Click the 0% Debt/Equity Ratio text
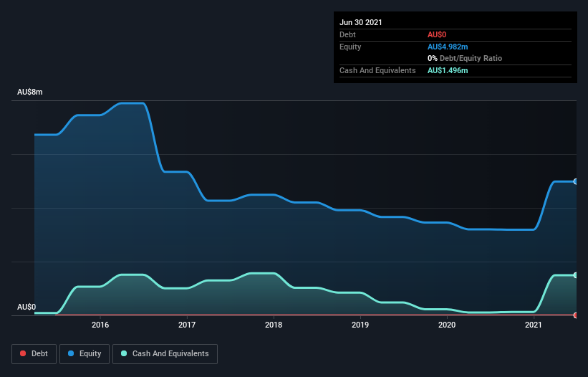Screen dimensions: 588x377 465,58
